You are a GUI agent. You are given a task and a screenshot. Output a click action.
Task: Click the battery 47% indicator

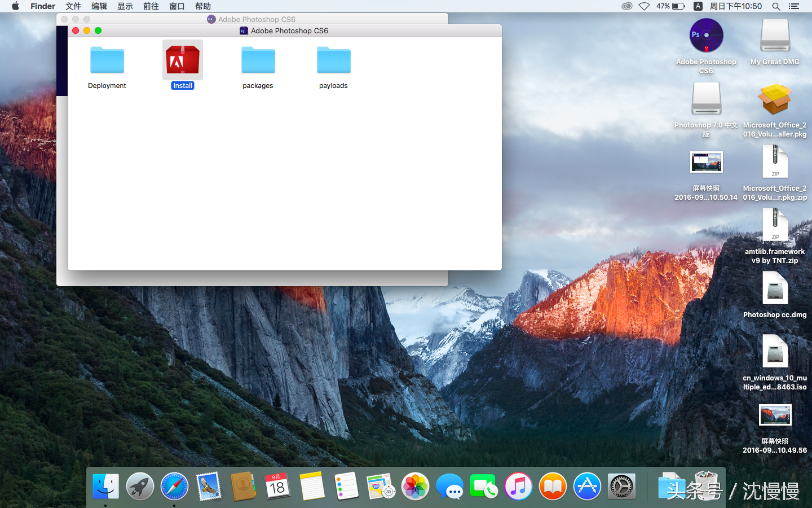pyautogui.click(x=670, y=6)
